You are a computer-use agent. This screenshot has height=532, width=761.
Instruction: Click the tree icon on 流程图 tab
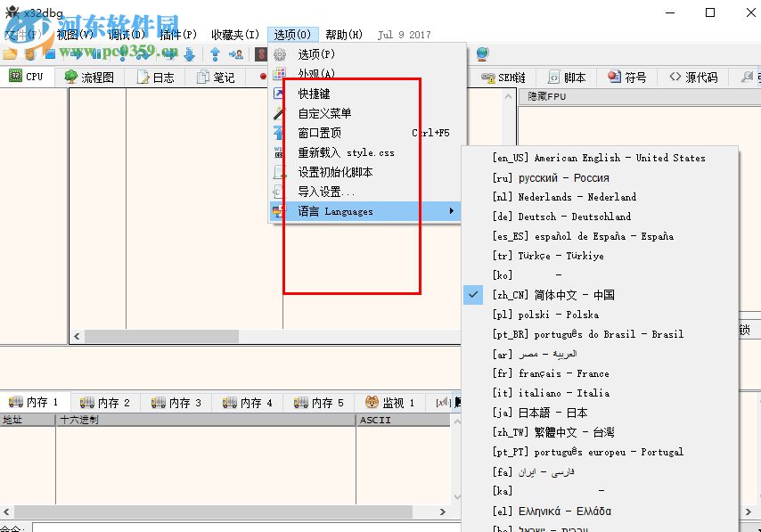coord(71,77)
